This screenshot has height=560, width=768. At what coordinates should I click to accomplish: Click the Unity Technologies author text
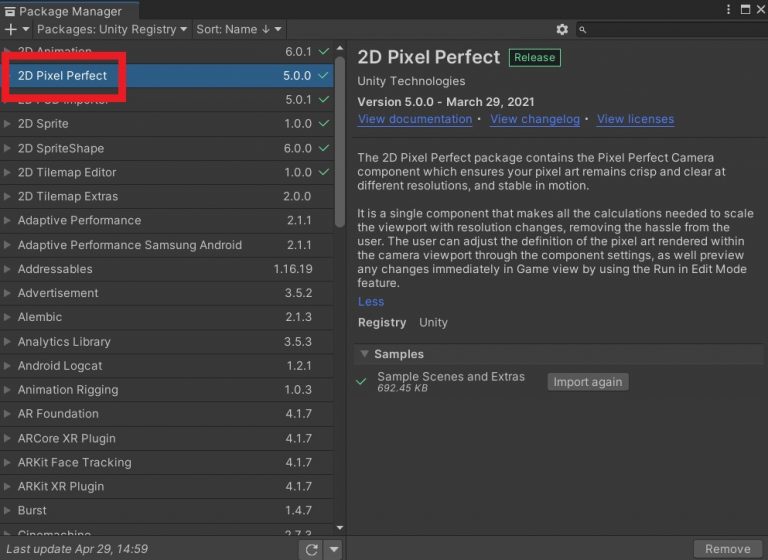[x=411, y=81]
